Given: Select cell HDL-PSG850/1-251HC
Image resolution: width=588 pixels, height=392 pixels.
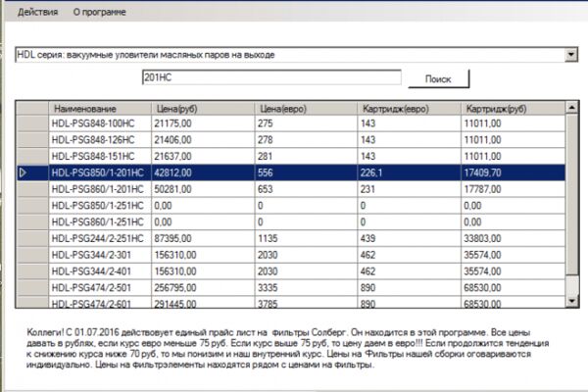Looking at the screenshot, I should [100, 206].
